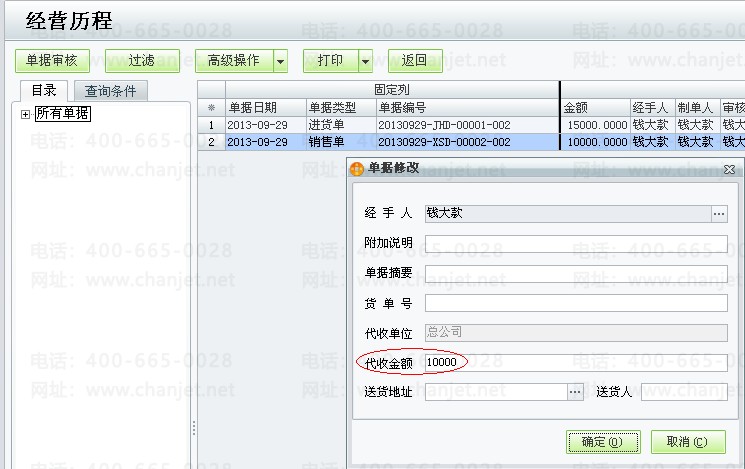The height and width of the screenshot is (469, 745).
Task: Click the 经手人 ellipsis browse button
Action: [x=718, y=213]
